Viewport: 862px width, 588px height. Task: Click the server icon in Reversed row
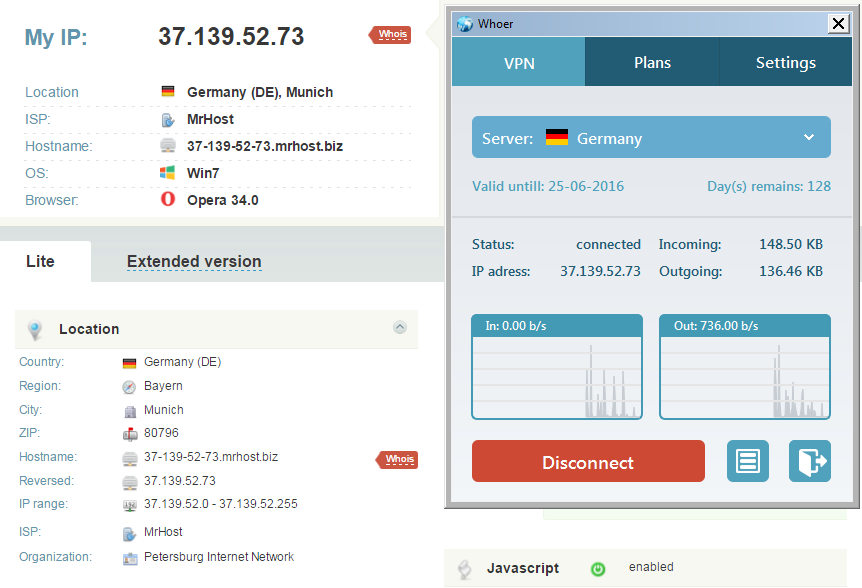tap(130, 482)
